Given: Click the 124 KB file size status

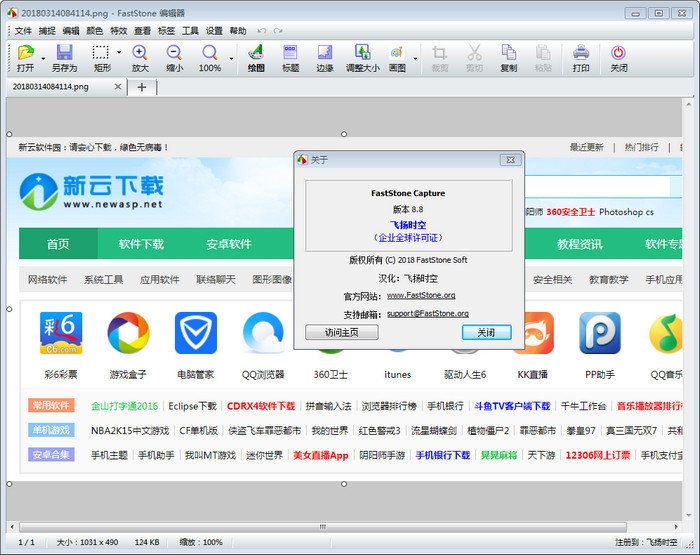Looking at the screenshot, I should click(147, 542).
